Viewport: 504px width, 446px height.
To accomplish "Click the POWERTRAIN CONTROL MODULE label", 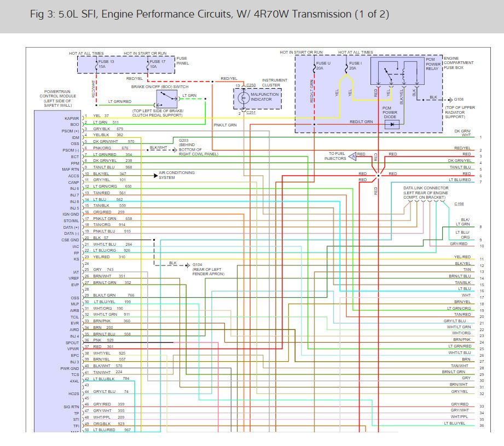I will pyautogui.click(x=58, y=99).
